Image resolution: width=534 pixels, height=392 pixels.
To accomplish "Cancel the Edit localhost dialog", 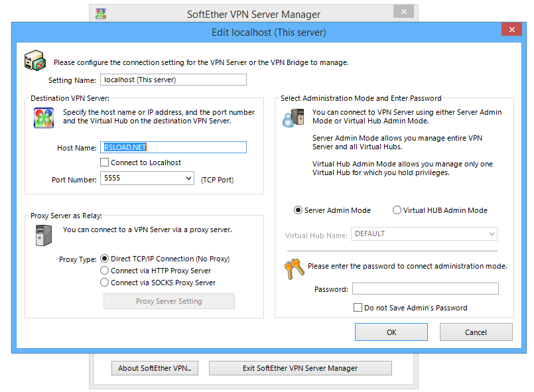I will [476, 332].
